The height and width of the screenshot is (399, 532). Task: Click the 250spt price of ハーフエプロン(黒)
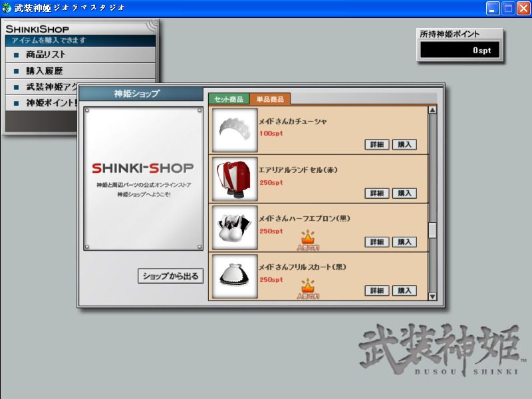click(271, 231)
